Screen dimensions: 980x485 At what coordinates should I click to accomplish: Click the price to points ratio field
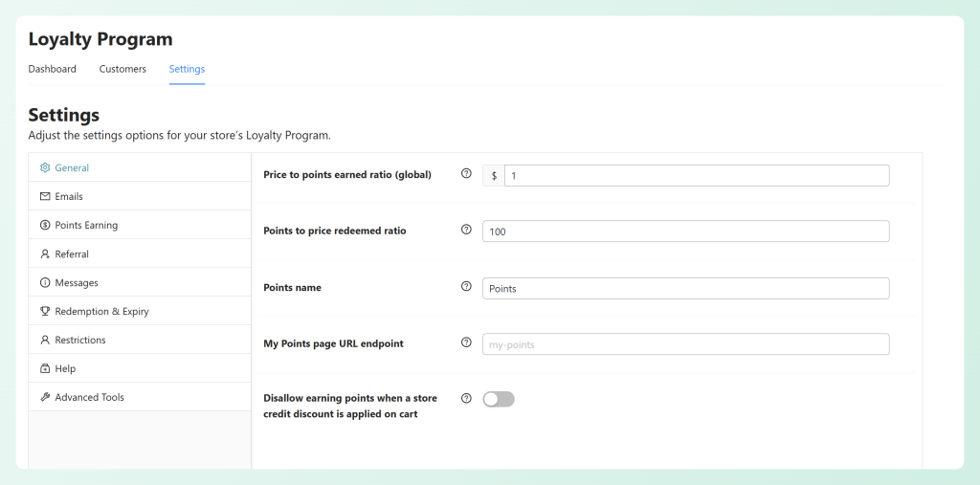696,176
